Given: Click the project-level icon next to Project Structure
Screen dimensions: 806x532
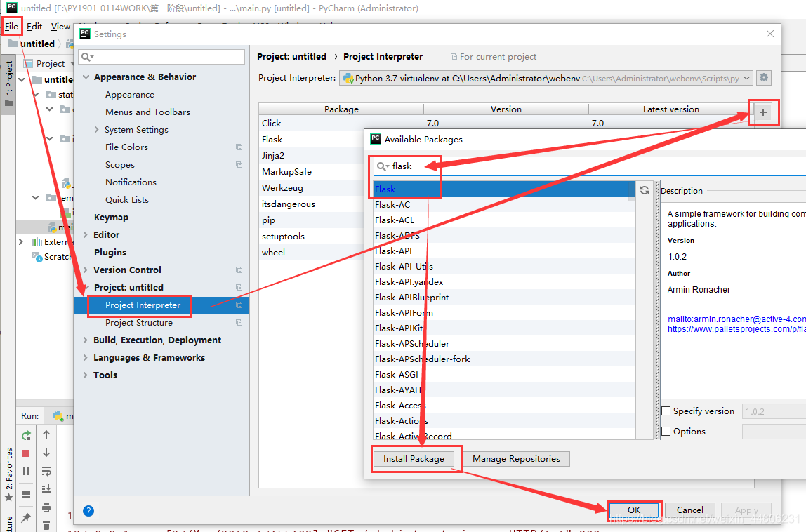Looking at the screenshot, I should tap(239, 323).
